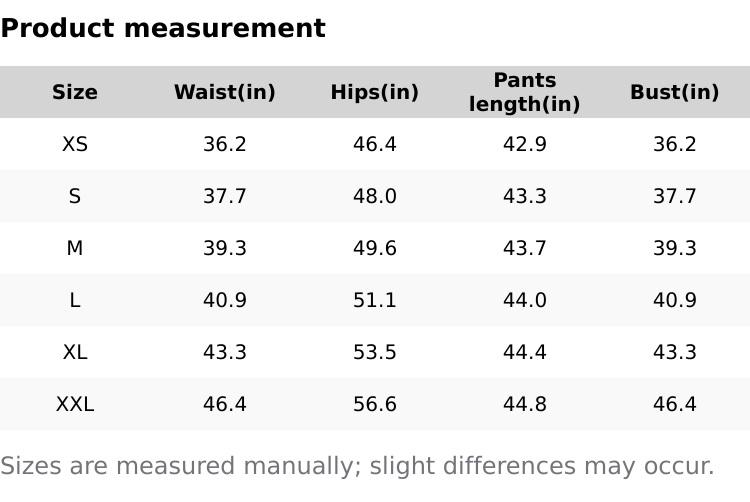Click the Waist(in) column header
The height and width of the screenshot is (502, 750).
224,92
